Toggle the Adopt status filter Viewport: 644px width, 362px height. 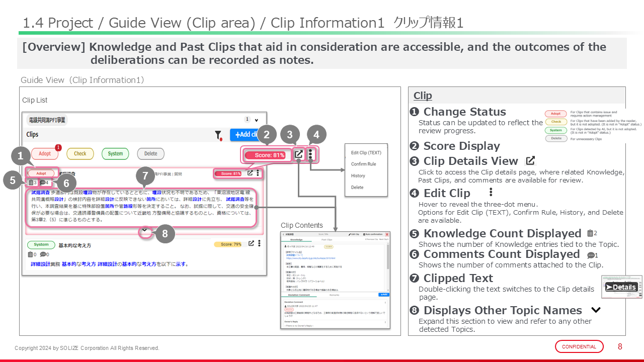[x=45, y=154]
